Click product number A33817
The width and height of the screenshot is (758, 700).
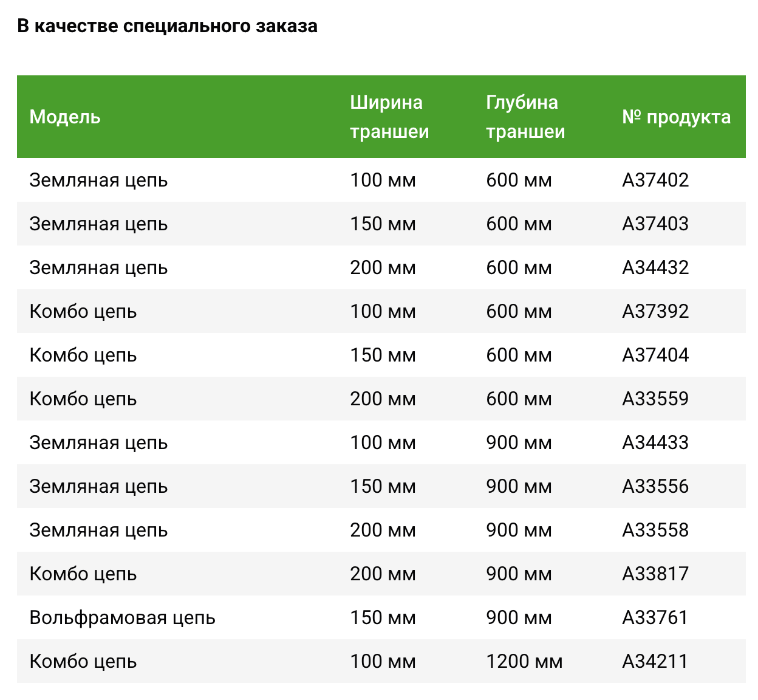point(655,574)
